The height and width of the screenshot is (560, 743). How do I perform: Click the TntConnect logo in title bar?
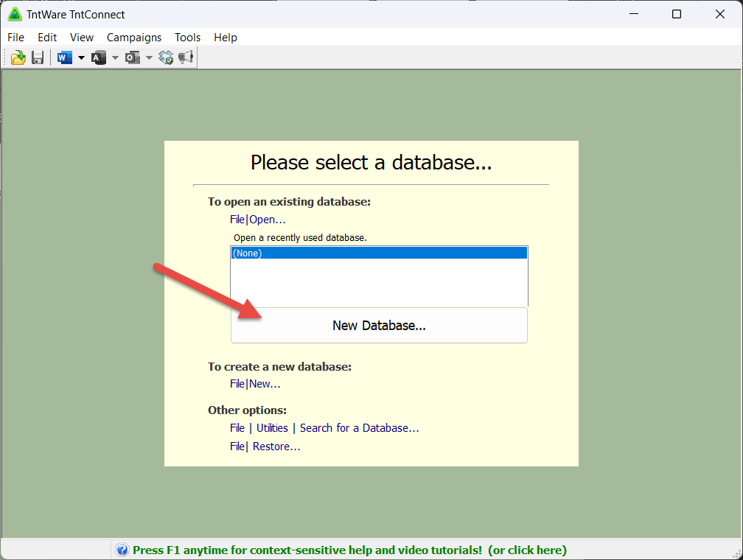[x=15, y=14]
